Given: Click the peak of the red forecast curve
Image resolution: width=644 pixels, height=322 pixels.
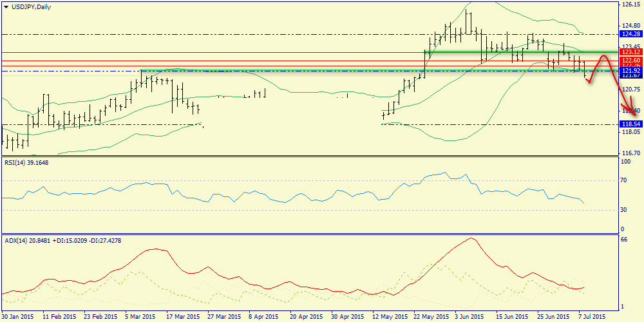Looking at the screenshot, I should 603,56.
